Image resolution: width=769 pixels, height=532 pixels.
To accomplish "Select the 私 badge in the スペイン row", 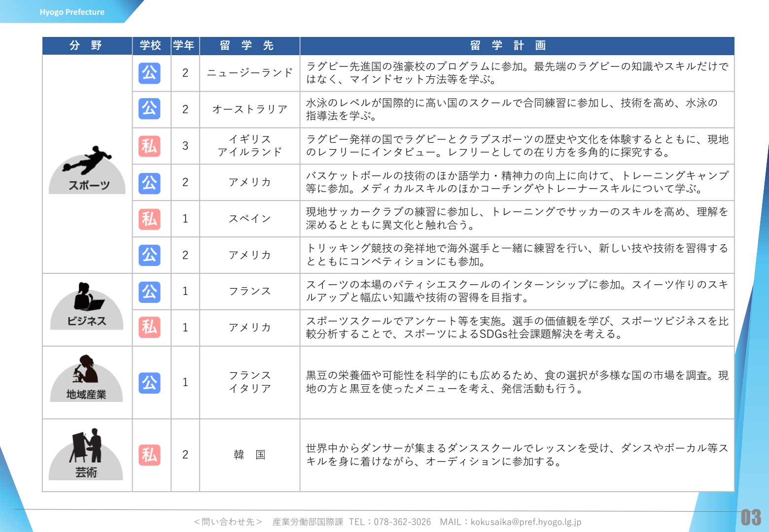I will (149, 219).
